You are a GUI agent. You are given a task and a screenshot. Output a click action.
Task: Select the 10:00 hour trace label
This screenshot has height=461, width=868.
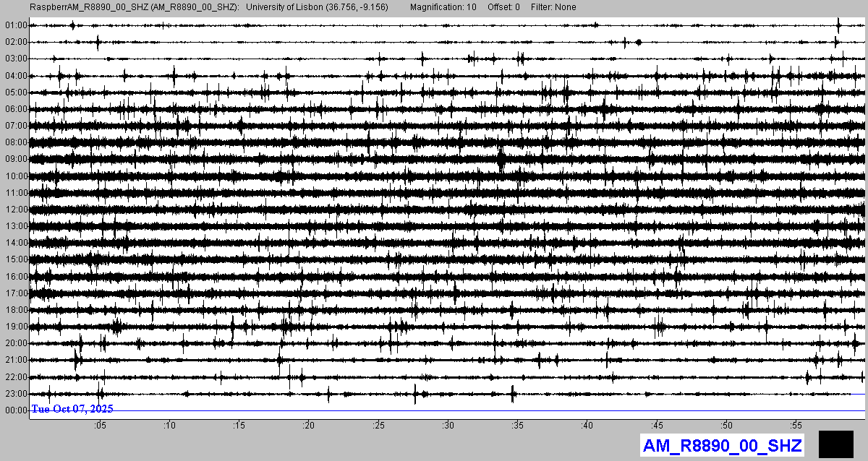tap(15, 176)
